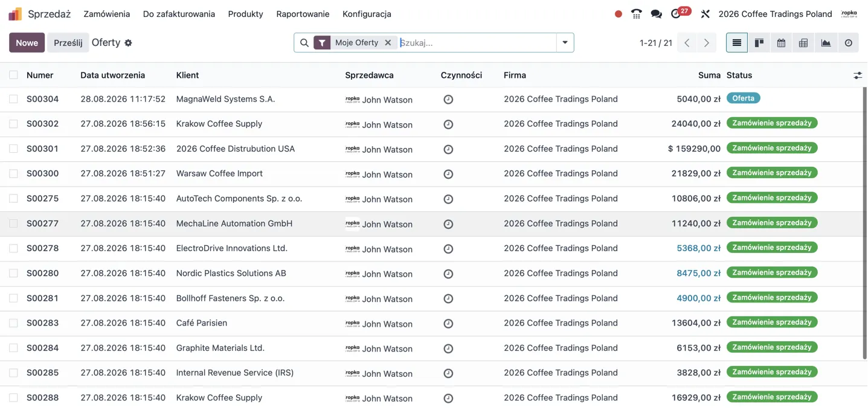
Task: Open optional columns selector
Action: pos(858,75)
